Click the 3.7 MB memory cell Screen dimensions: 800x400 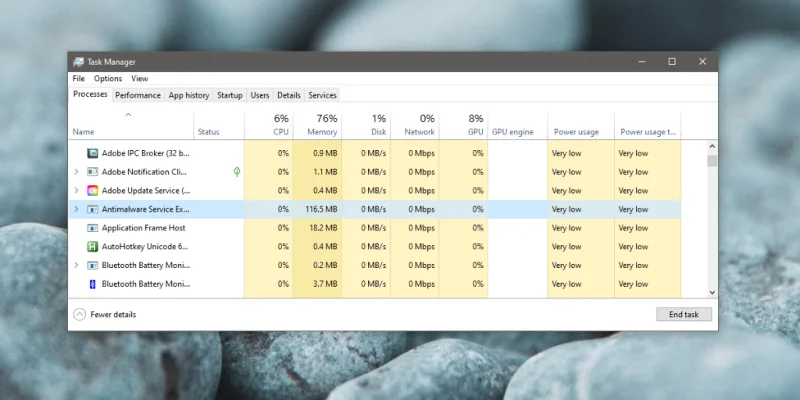coord(317,284)
